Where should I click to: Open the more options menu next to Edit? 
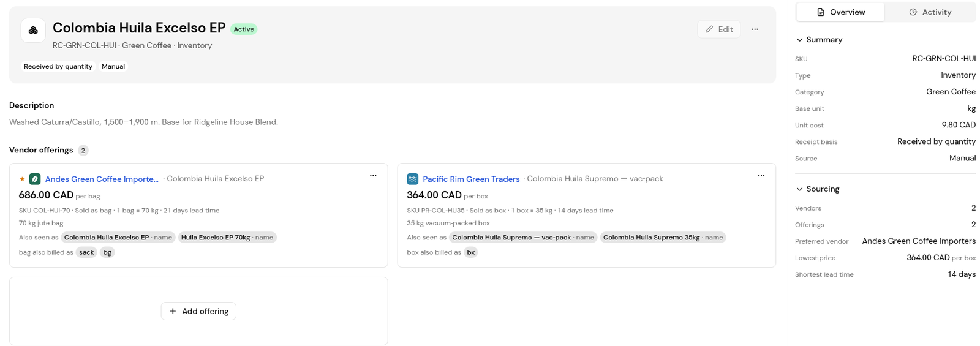755,29
